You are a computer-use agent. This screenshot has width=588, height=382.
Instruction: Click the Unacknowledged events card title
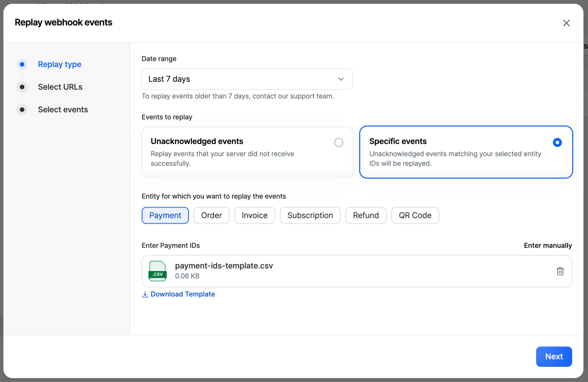tap(197, 141)
